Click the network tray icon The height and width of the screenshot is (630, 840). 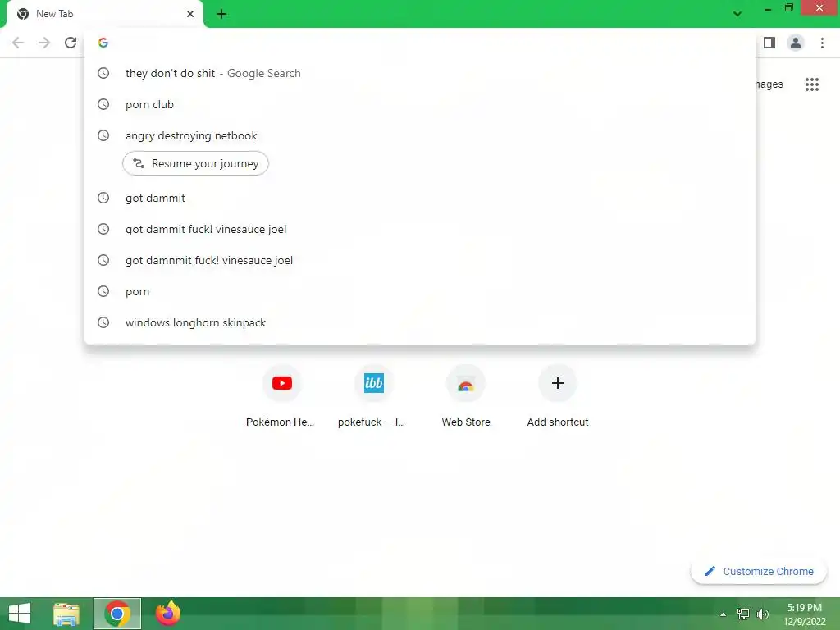[x=743, y=614]
